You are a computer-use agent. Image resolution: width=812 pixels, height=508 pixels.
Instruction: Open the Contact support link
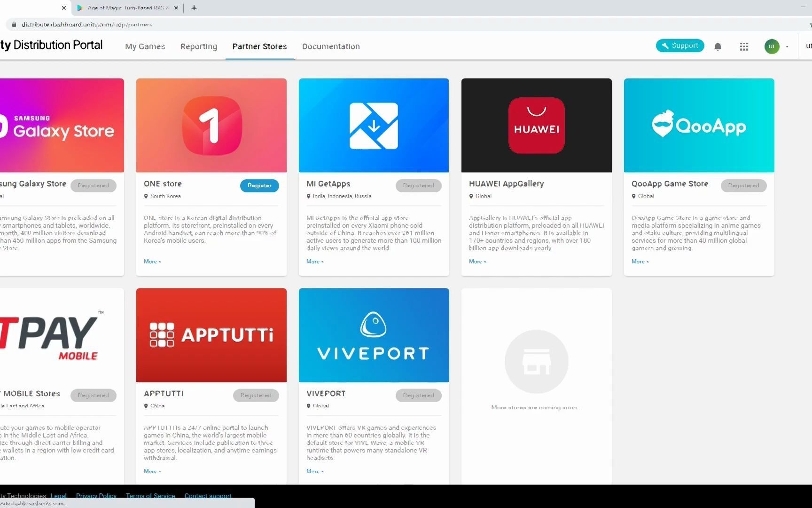click(x=207, y=496)
